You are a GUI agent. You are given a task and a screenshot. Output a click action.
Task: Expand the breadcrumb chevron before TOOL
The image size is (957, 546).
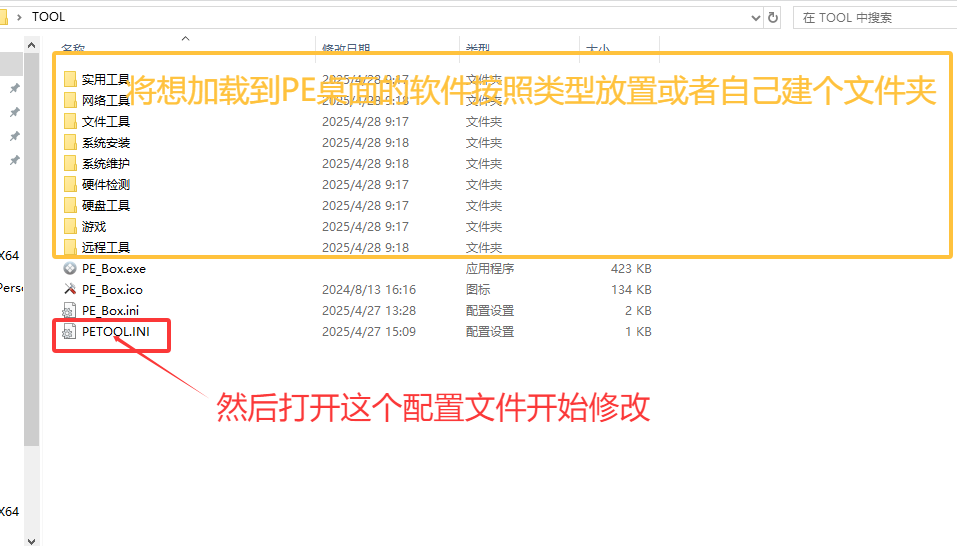click(20, 17)
